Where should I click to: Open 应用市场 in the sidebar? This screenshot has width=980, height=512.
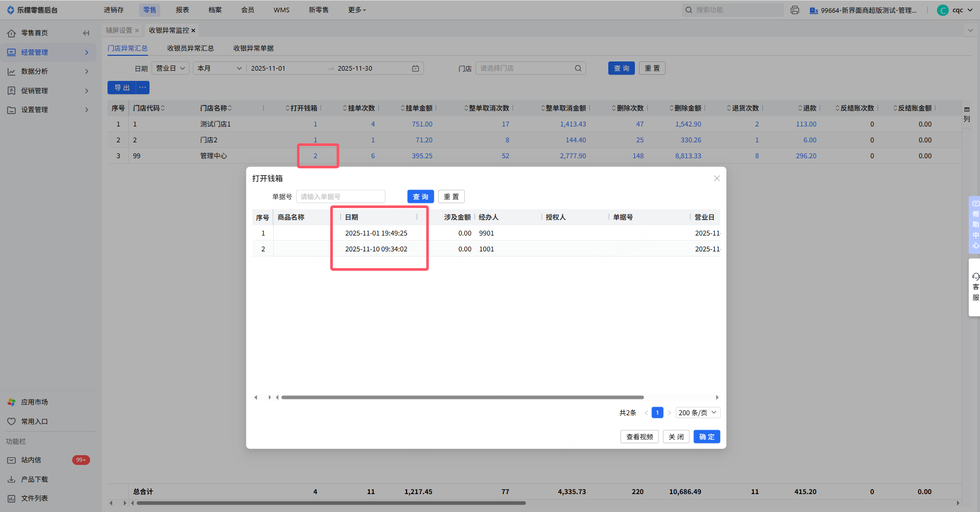[x=34, y=402]
